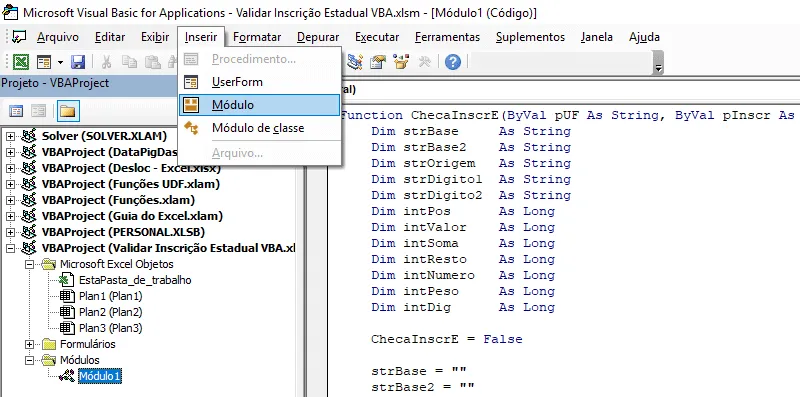Click code line 'Dim intResto As Long'

pyautogui.click(x=463, y=259)
